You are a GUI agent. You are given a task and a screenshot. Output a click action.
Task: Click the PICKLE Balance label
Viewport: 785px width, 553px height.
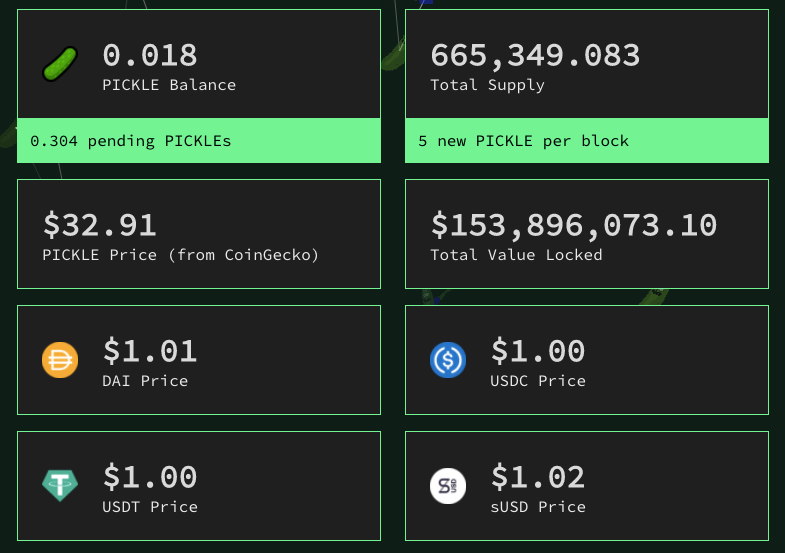(169, 85)
